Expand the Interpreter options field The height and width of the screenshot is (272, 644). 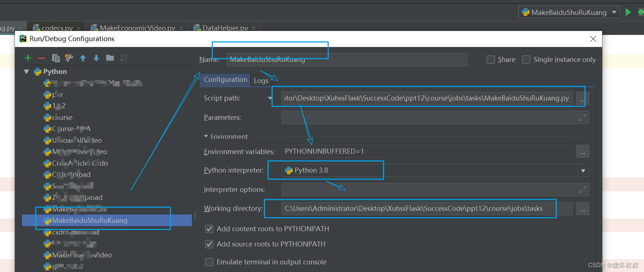click(583, 190)
